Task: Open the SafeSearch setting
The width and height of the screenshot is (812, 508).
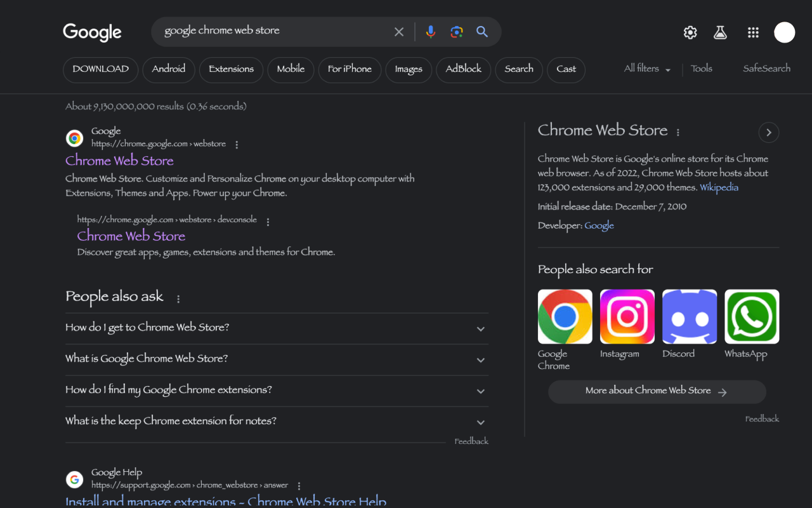Action: click(766, 69)
